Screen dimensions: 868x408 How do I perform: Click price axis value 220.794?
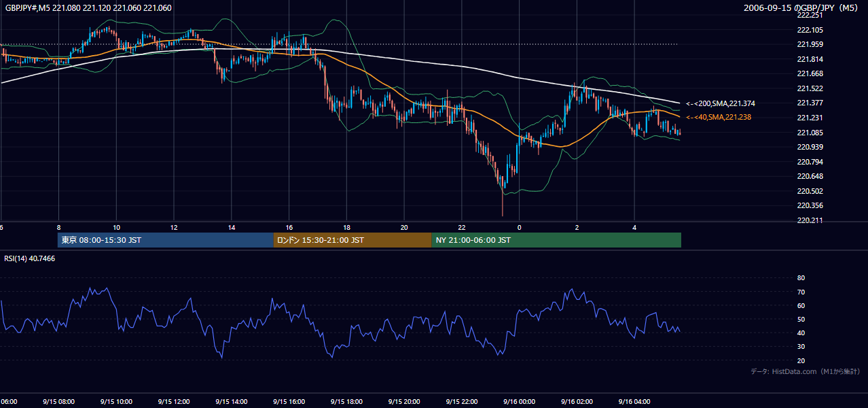tap(810, 162)
